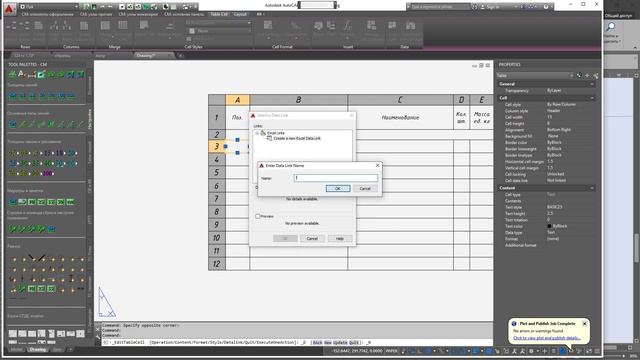Cancel the Enter Data Link Name dialog
Screen dimensions: 640x360
pos(364,189)
